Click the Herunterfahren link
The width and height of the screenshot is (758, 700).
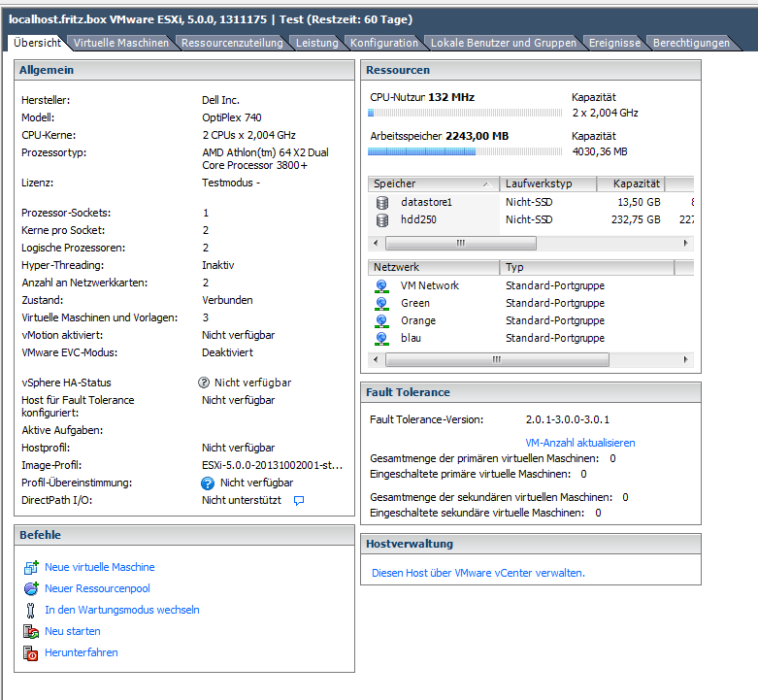(x=82, y=652)
